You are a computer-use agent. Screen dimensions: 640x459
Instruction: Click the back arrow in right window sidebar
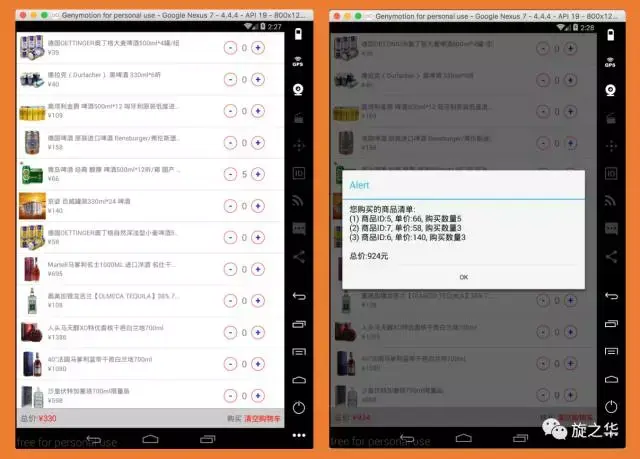(611, 296)
